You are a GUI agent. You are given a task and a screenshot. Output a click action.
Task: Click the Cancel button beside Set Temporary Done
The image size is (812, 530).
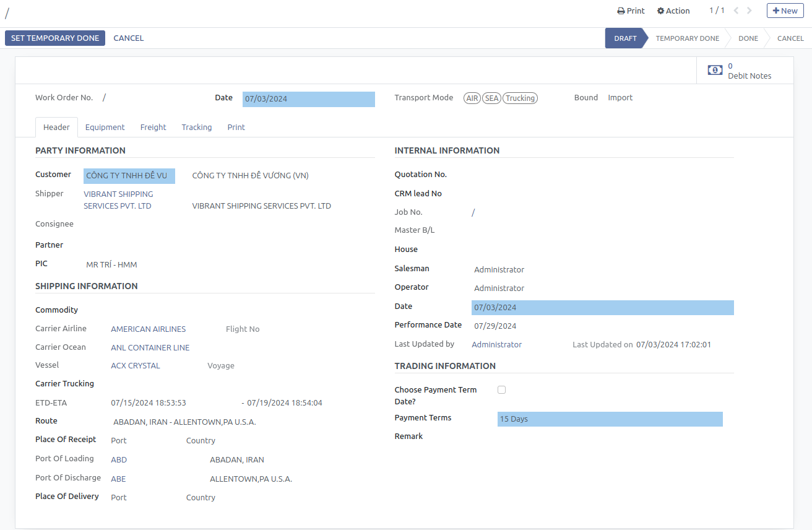[128, 38]
